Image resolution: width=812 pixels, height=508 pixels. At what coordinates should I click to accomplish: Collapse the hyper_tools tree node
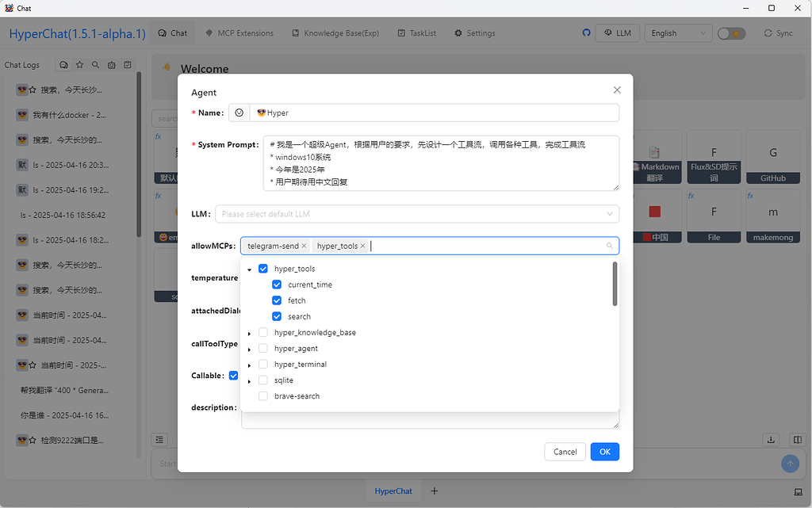250,269
